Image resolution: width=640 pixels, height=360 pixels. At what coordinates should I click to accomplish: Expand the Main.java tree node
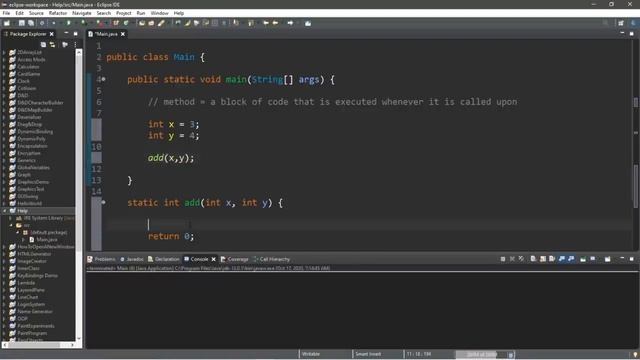point(24,240)
